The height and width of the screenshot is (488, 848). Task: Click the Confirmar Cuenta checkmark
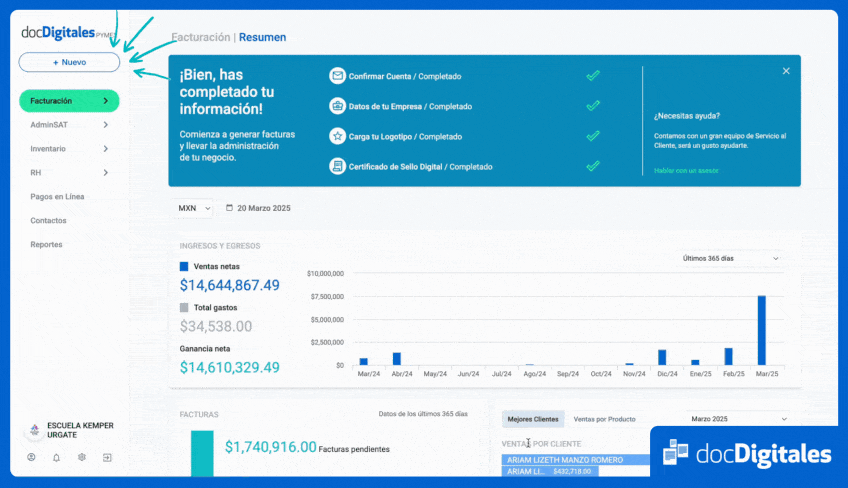click(x=593, y=76)
